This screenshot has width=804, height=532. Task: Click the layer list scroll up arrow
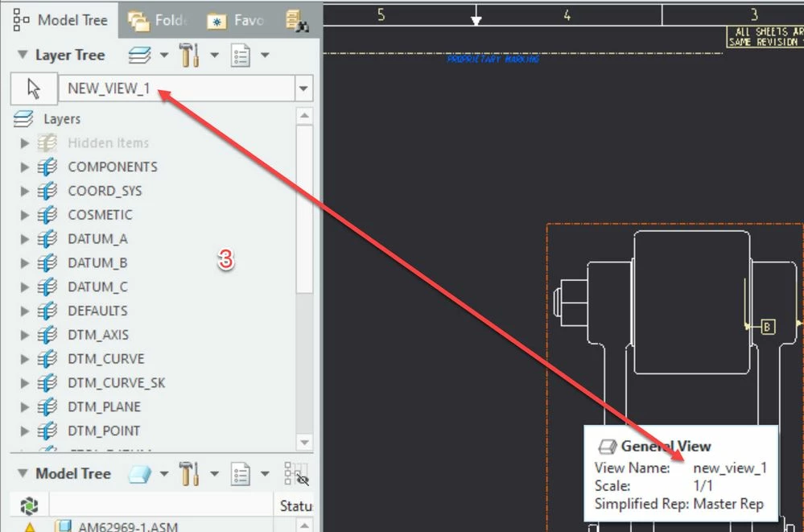(x=304, y=115)
